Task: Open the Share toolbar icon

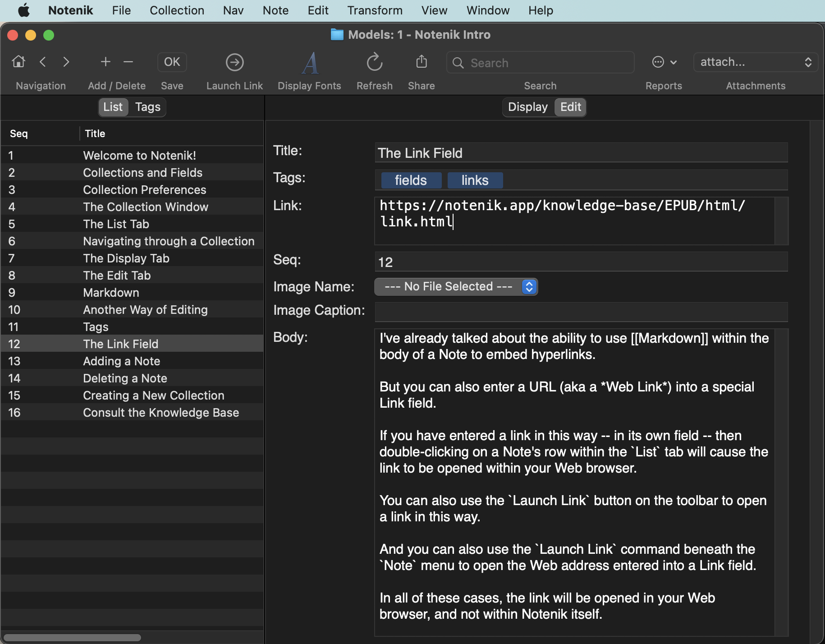Action: [x=421, y=62]
